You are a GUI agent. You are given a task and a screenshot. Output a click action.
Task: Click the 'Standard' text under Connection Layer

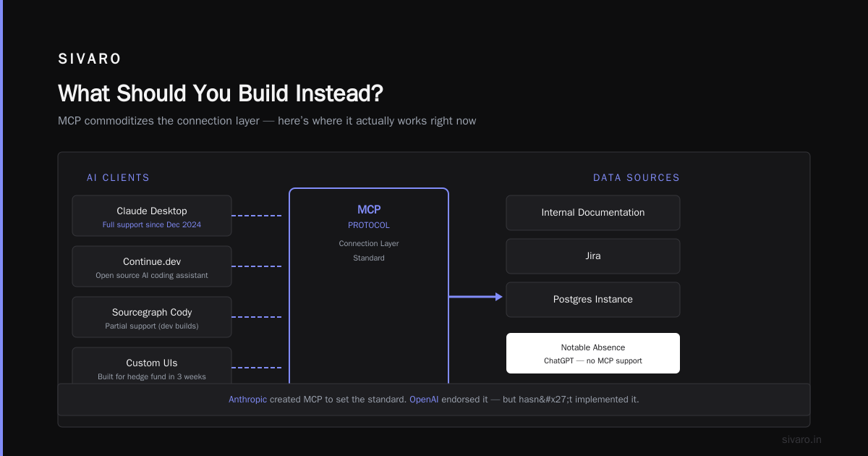click(369, 258)
